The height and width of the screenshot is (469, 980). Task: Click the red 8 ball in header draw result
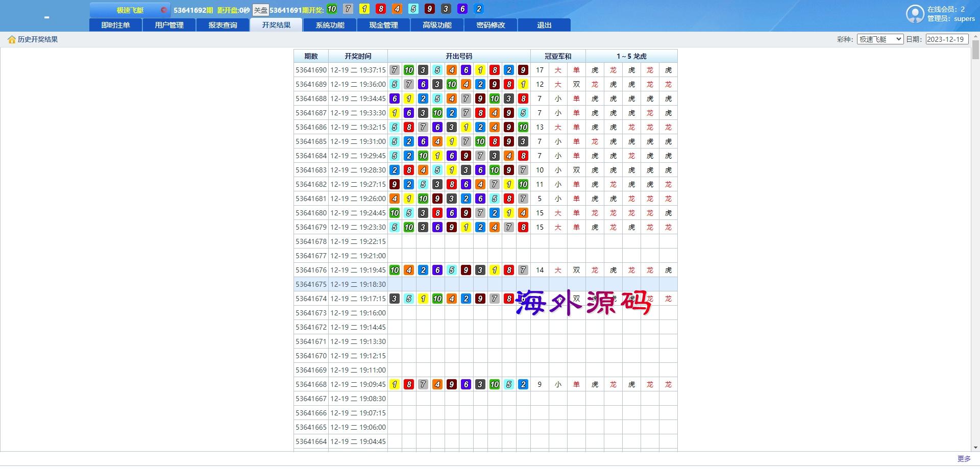click(381, 9)
